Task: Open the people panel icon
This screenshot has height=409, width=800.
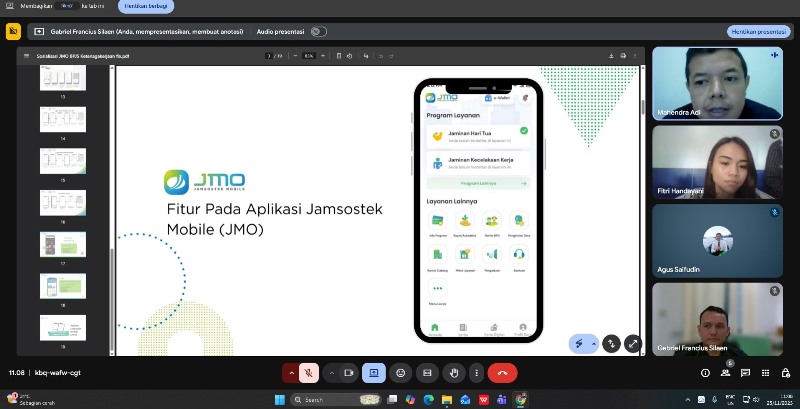Action: pos(727,372)
